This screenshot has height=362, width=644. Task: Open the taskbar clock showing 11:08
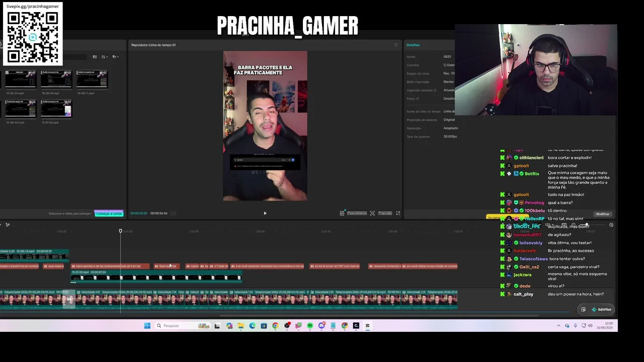point(605,325)
